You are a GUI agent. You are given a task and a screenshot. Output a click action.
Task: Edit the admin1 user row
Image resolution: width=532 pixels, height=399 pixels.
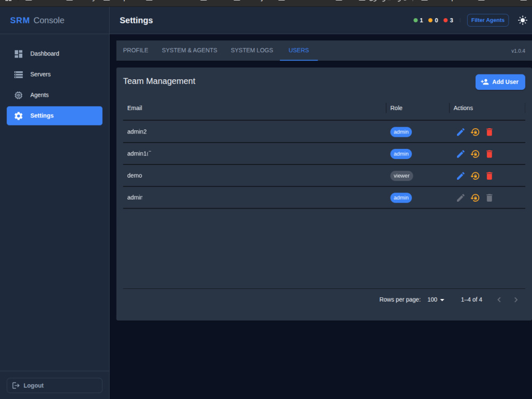coord(460,154)
